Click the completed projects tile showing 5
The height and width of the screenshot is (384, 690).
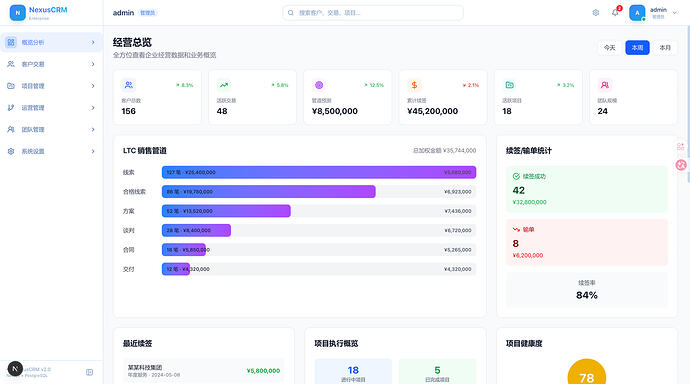tap(437, 372)
